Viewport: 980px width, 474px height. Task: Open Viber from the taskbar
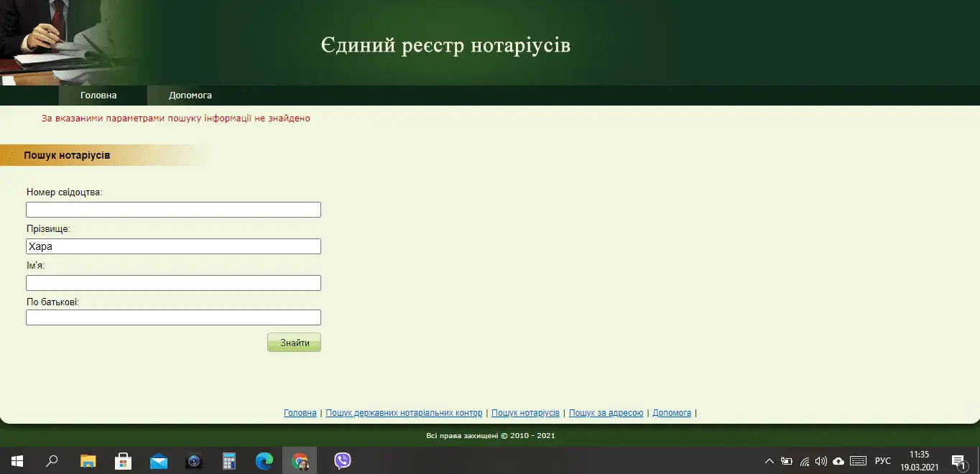pos(343,460)
